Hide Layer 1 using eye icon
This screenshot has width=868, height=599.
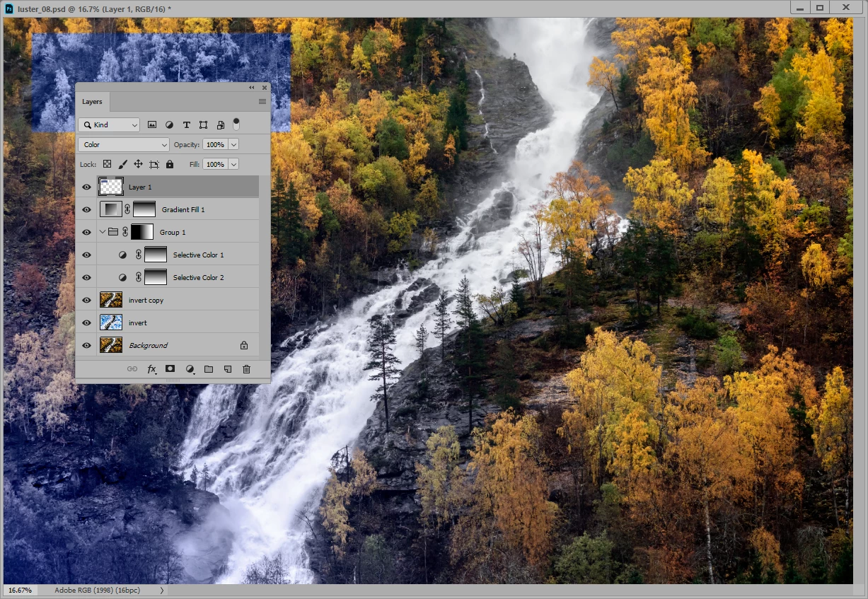point(86,187)
